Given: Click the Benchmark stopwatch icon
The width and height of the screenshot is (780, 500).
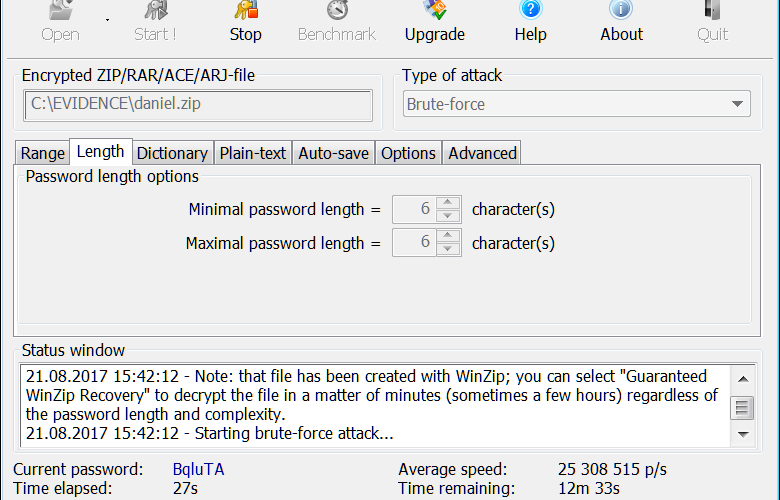Looking at the screenshot, I should [337, 10].
